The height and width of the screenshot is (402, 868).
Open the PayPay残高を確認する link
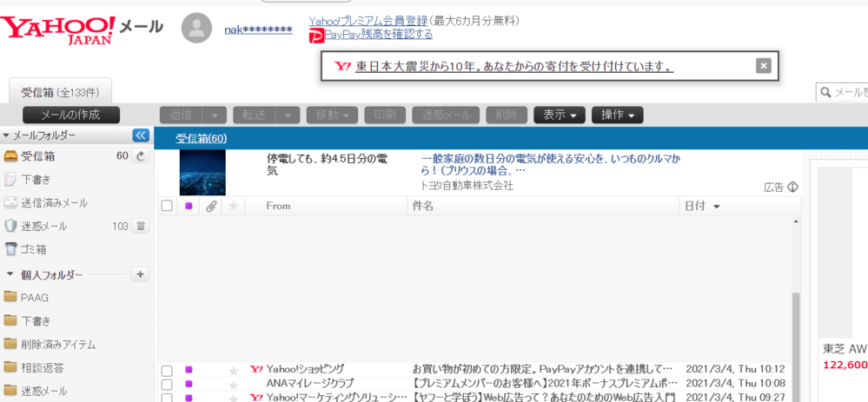[x=379, y=34]
